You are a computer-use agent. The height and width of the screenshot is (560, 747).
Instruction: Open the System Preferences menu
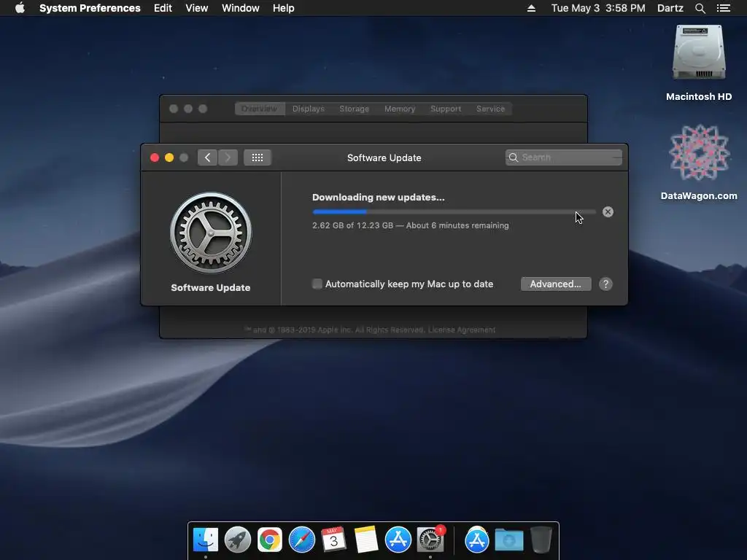pyautogui.click(x=90, y=8)
